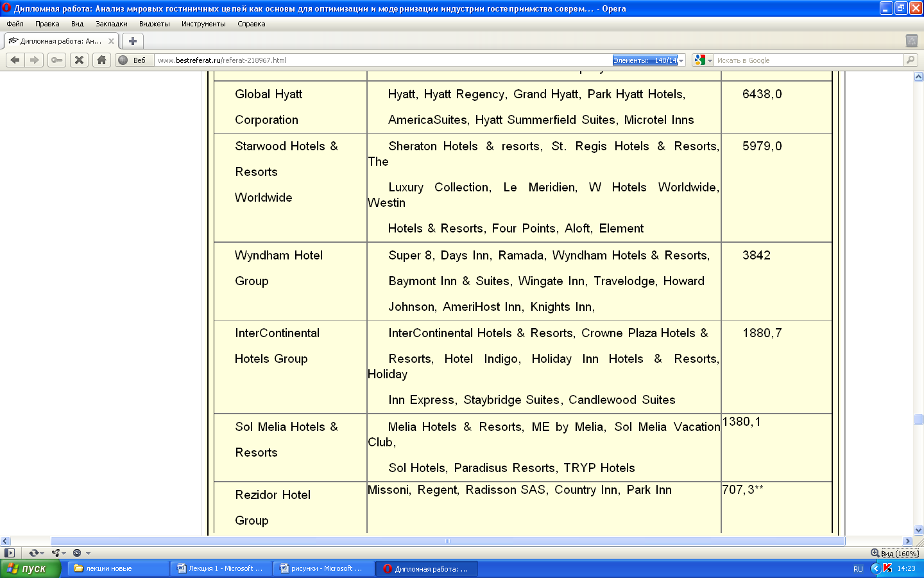Expand hidden tray icons arrow
Viewport: 924px width, 578px height.
[875, 568]
